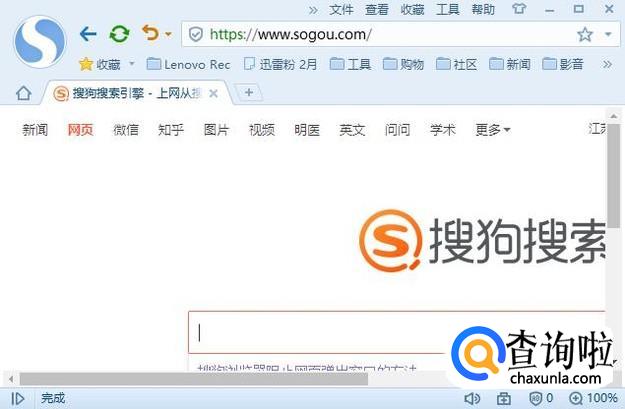Click the scroll up arrow
Image resolution: width=625 pixels, height=409 pixels.
(613, 116)
